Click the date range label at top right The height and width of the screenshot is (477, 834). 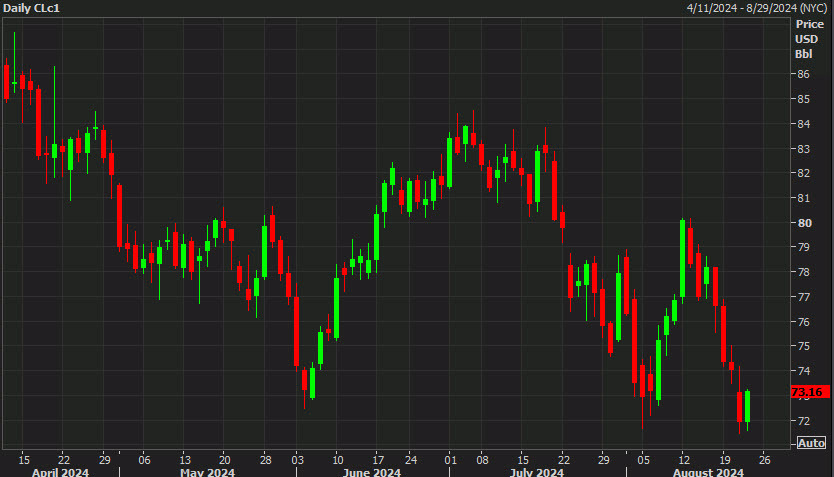757,8
